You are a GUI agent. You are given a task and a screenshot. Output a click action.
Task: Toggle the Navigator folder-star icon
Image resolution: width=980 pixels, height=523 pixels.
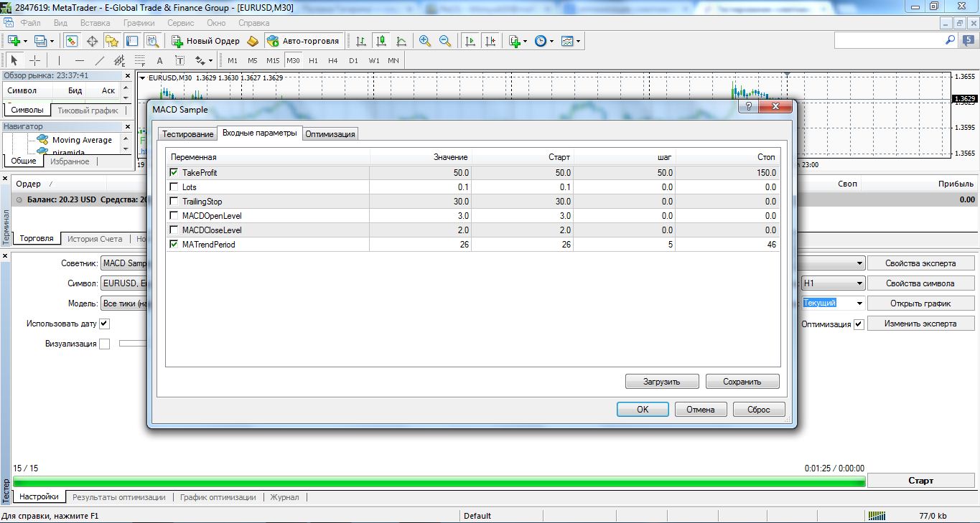tap(112, 41)
